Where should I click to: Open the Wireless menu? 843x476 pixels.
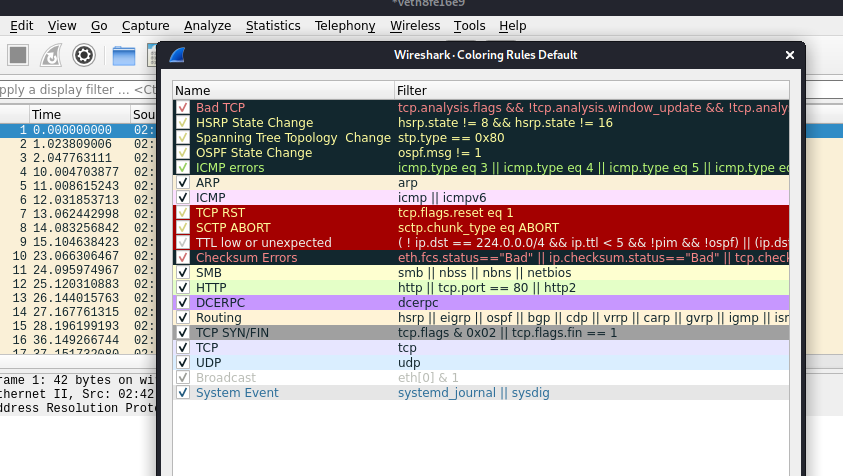coord(415,26)
